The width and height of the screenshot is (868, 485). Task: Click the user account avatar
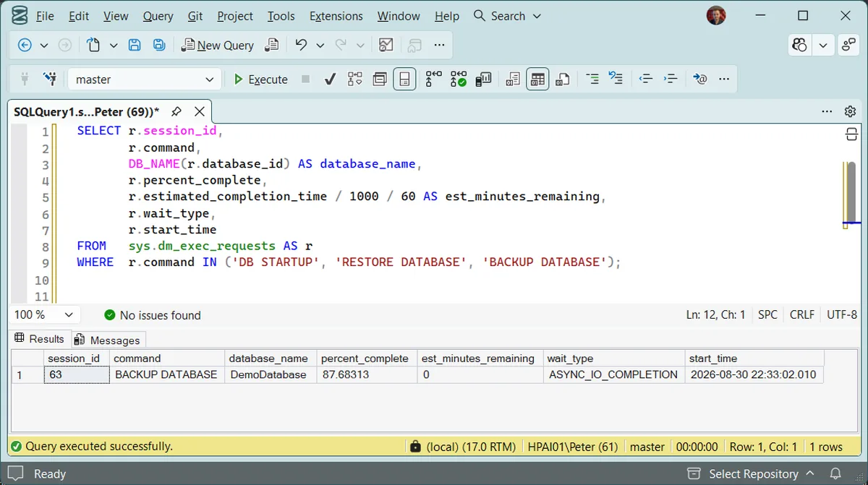pyautogui.click(x=715, y=15)
